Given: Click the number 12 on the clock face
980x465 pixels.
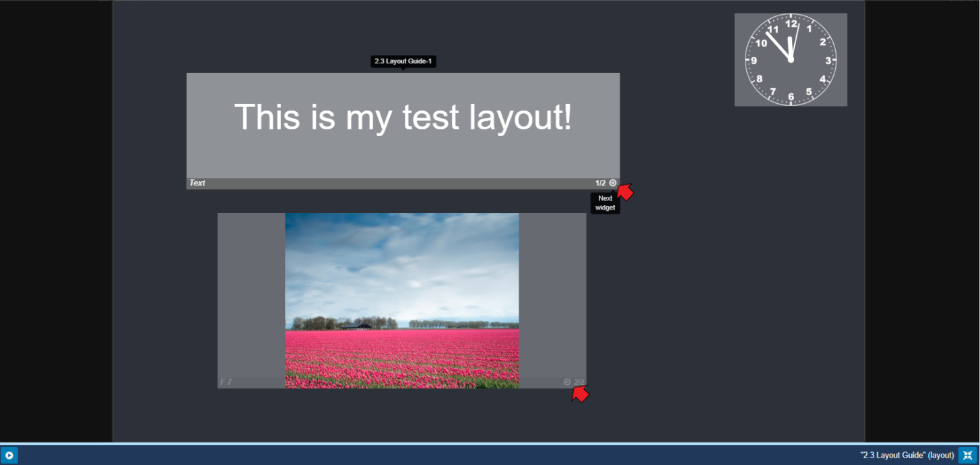Looking at the screenshot, I should coord(791,24).
